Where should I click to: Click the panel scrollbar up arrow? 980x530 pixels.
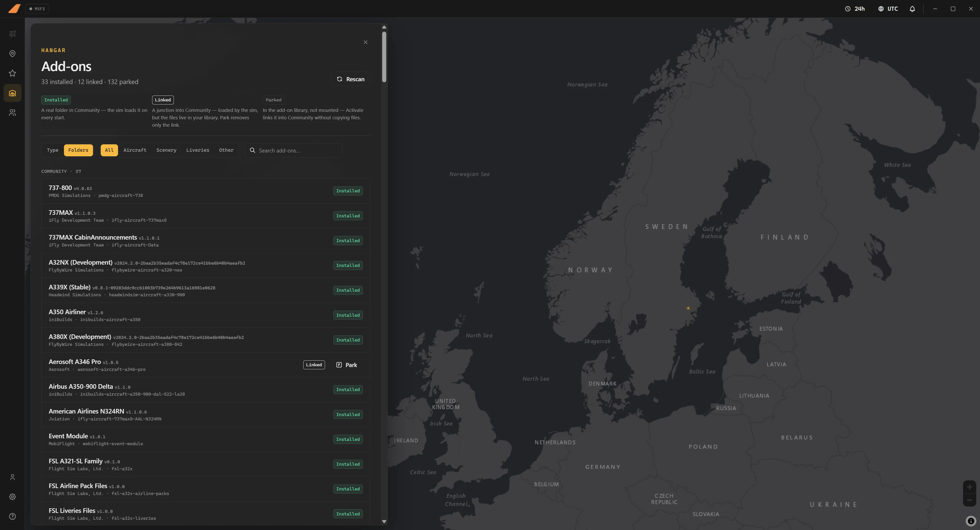tap(384, 27)
